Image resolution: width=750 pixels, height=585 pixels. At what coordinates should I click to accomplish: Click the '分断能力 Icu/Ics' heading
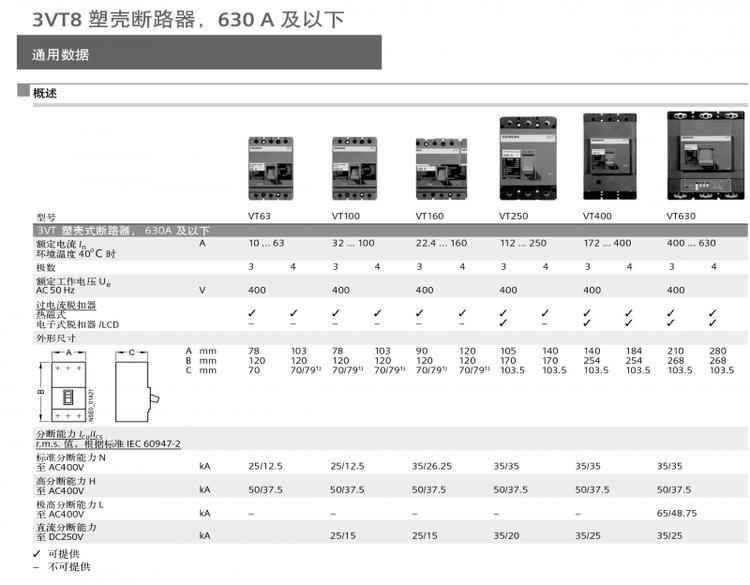(x=69, y=434)
